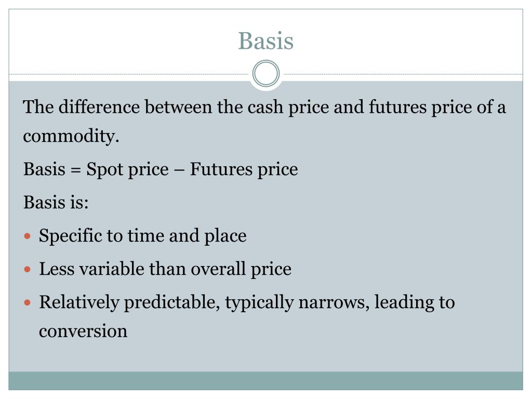Image resolution: width=532 pixels, height=399 pixels.
Task: Click the words "typically narrows" in the last bullet
Action: click(297, 303)
